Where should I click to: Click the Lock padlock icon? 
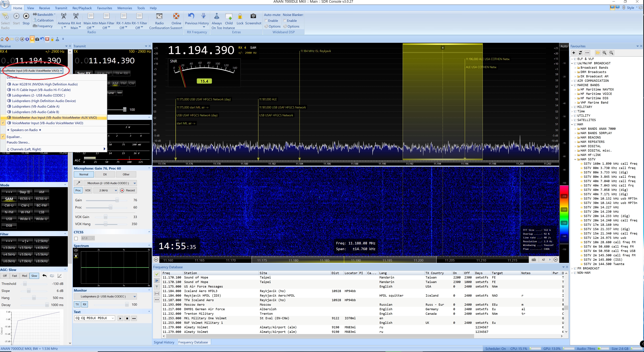[240, 16]
